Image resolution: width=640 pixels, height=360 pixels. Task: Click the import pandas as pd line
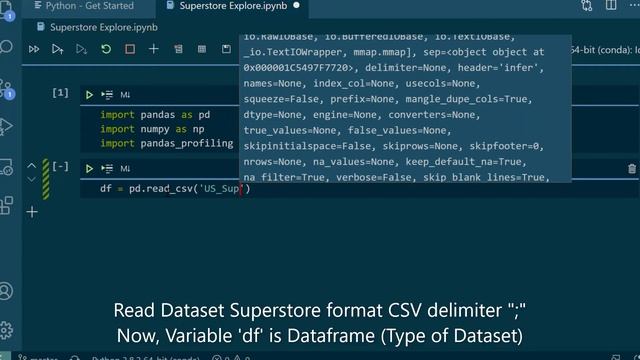tap(155, 115)
